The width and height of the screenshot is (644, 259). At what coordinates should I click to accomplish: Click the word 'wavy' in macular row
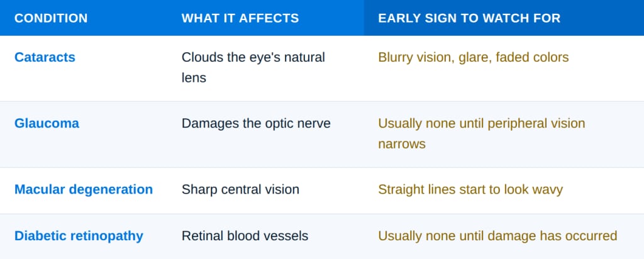coord(548,190)
